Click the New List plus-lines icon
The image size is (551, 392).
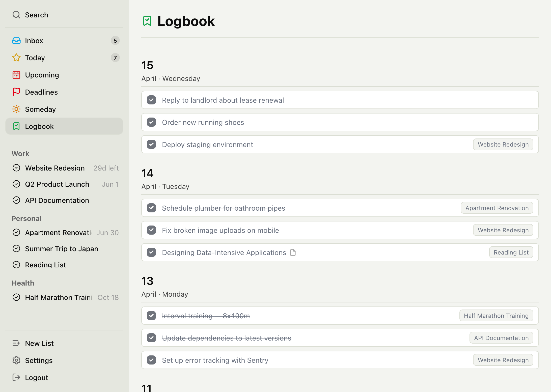coord(16,343)
